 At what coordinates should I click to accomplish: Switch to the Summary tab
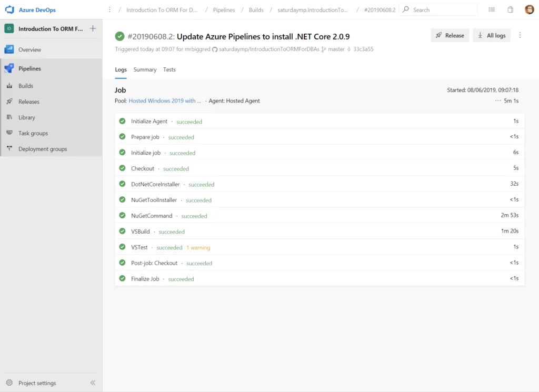point(145,70)
